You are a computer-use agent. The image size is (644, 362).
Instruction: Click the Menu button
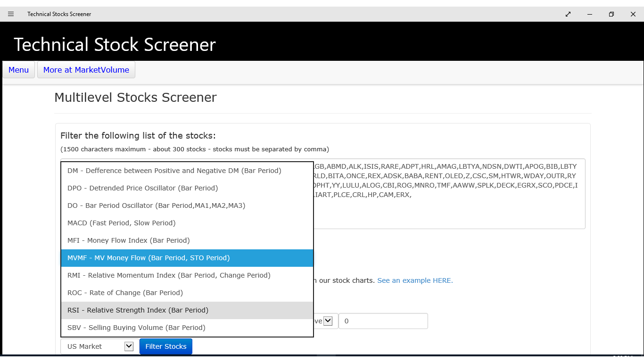click(x=19, y=70)
